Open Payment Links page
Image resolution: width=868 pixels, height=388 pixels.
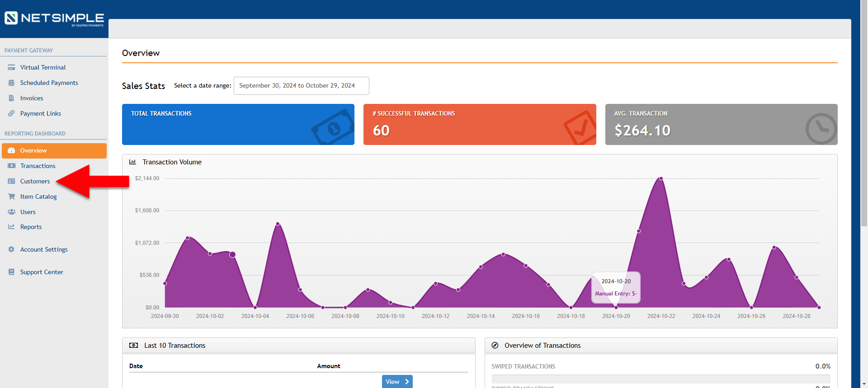[41, 113]
